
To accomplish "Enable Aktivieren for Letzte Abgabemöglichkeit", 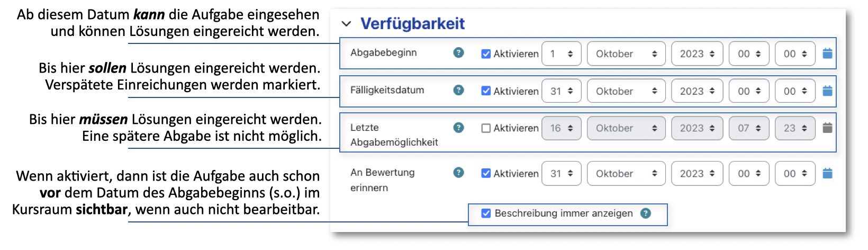I will tap(486, 128).
